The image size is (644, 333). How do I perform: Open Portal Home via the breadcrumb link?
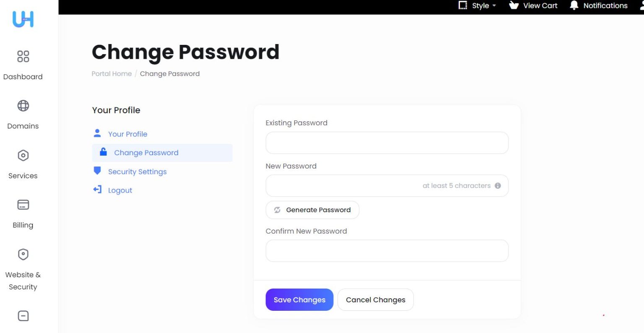pyautogui.click(x=112, y=73)
